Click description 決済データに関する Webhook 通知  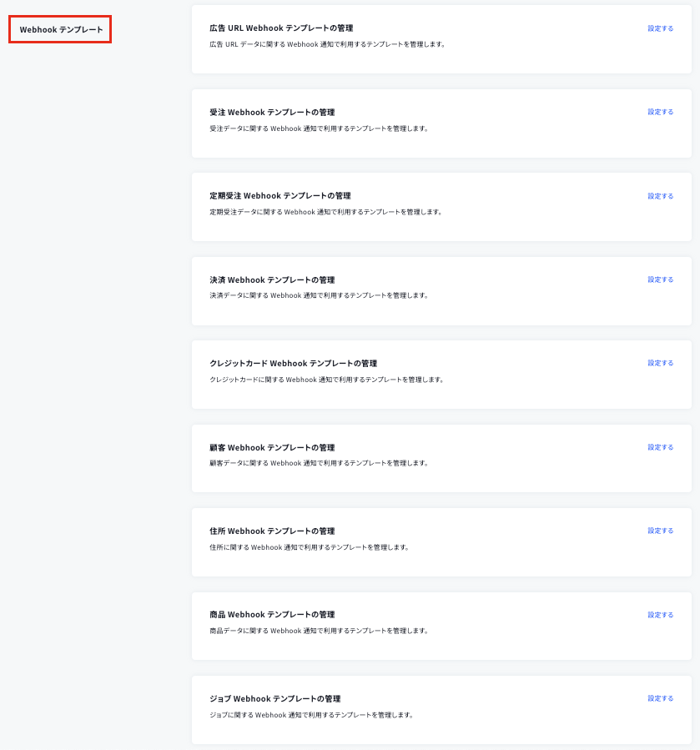point(320,295)
